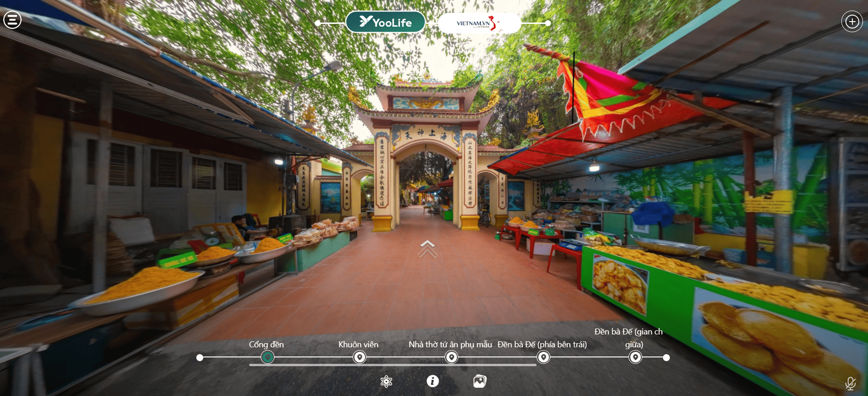Screen dimensions: 868x396
Task: Select Nhà thờ tứ ân phụ mẫu pin
Action: 451,357
